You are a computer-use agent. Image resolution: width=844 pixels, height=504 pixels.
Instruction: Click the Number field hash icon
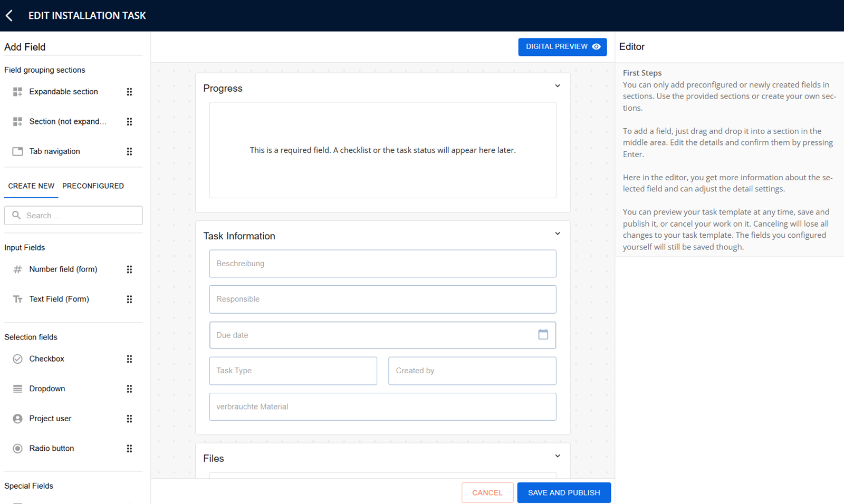click(17, 269)
